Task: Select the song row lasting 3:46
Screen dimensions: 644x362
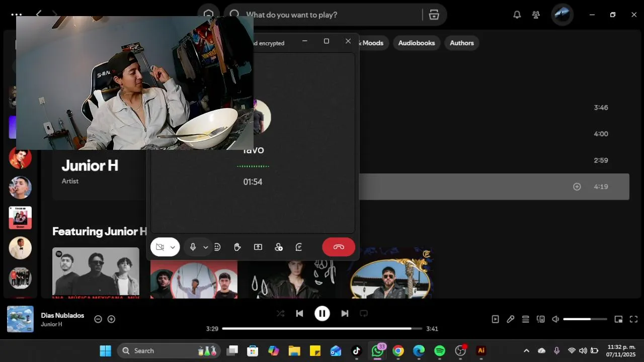Action: tap(494, 108)
